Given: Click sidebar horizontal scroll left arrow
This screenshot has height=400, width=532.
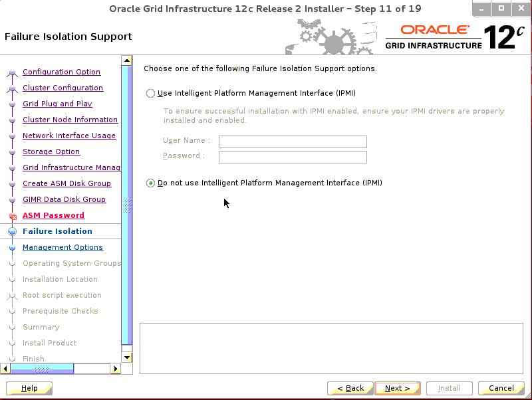Looking at the screenshot, I should [x=5, y=369].
